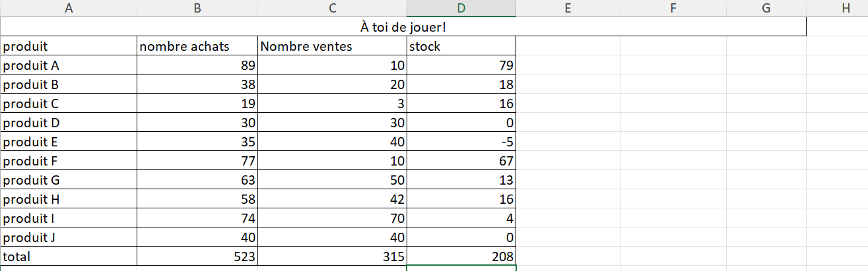Image resolution: width=868 pixels, height=271 pixels.
Task: Select the highlighted column D header
Action: (x=461, y=9)
